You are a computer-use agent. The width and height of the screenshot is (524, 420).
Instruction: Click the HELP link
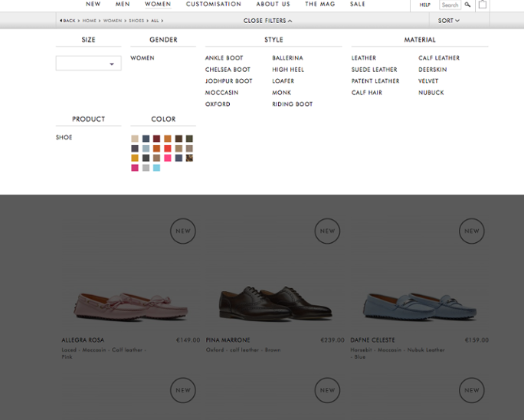[x=424, y=5]
